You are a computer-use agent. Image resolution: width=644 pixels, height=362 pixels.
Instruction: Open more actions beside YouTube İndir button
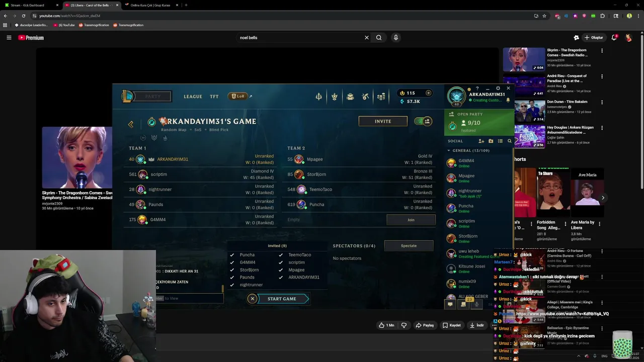coord(494,325)
